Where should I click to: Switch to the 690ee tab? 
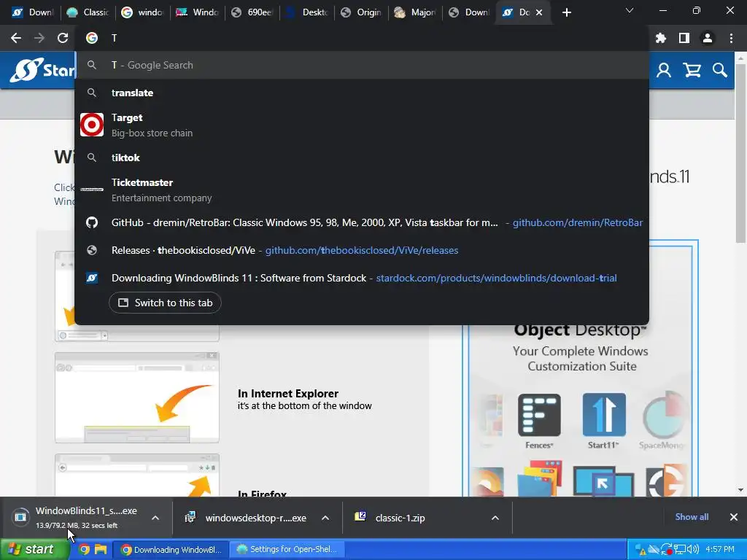252,12
